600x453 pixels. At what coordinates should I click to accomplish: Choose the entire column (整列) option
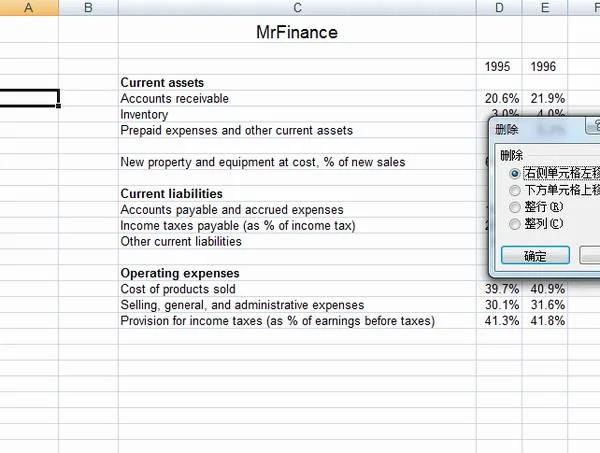click(515, 224)
